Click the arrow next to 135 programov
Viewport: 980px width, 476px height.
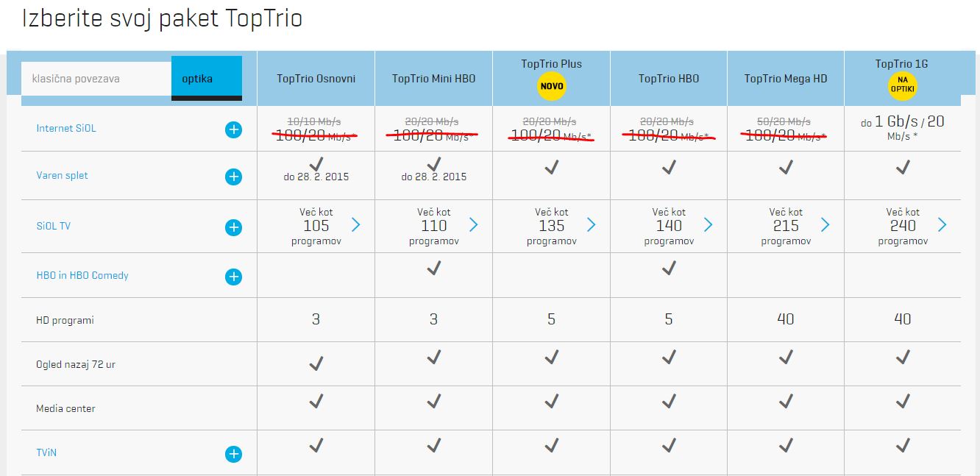(591, 224)
